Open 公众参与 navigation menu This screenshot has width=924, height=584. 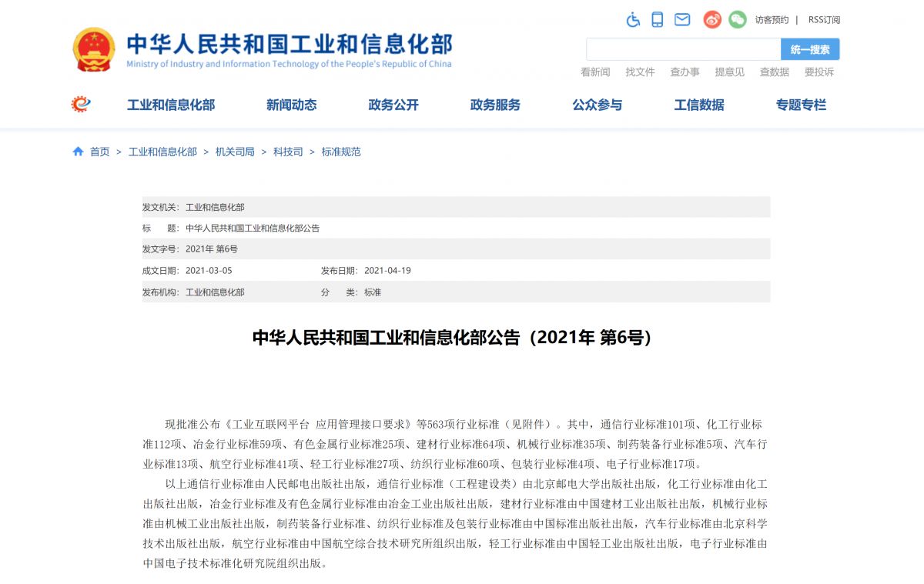point(598,105)
